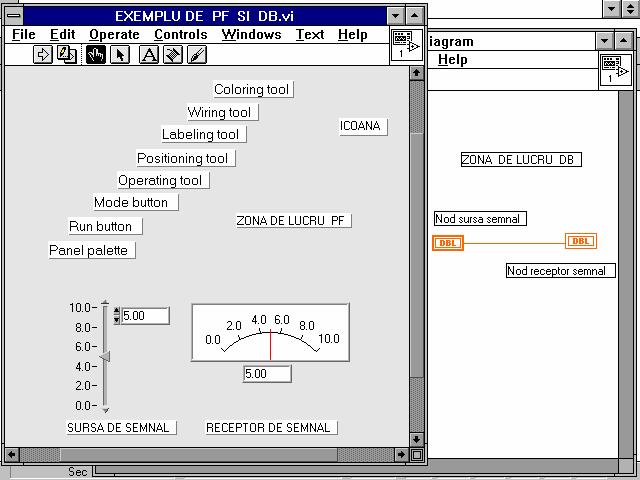Viewport: 640px width, 480px height.
Task: Open the Controls menu
Action: 181,35
